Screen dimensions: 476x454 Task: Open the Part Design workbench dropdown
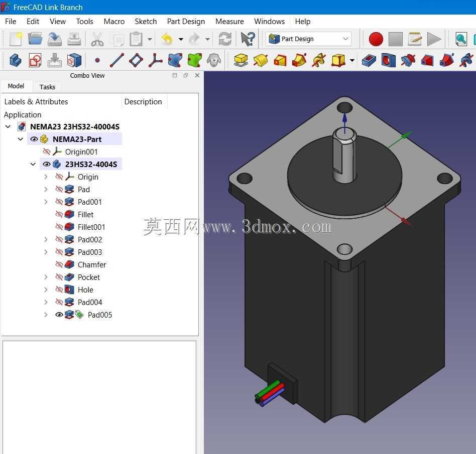tap(308, 39)
